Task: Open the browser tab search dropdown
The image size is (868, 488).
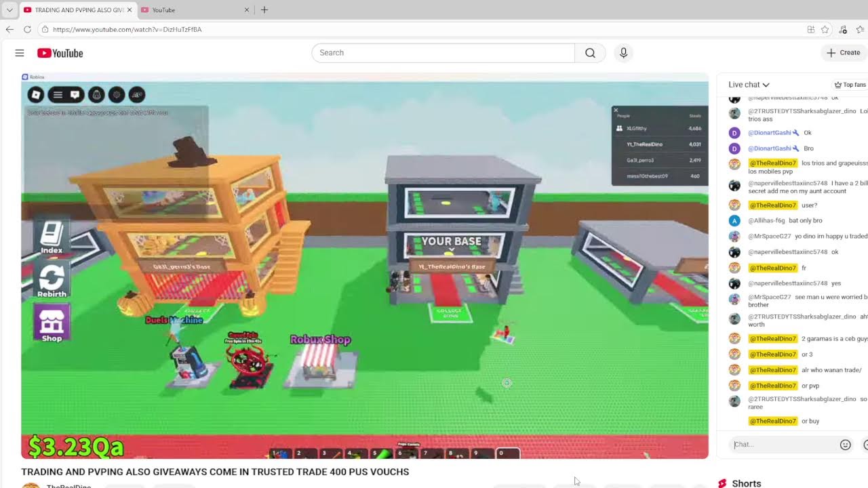Action: (9, 9)
